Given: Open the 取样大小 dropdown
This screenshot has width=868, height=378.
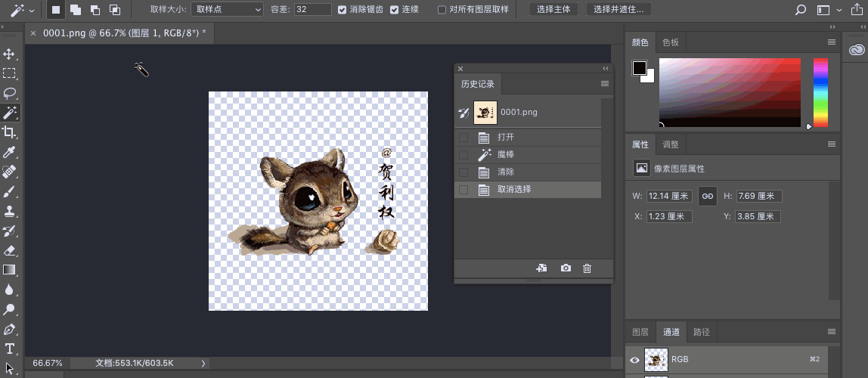Looking at the screenshot, I should tap(227, 9).
